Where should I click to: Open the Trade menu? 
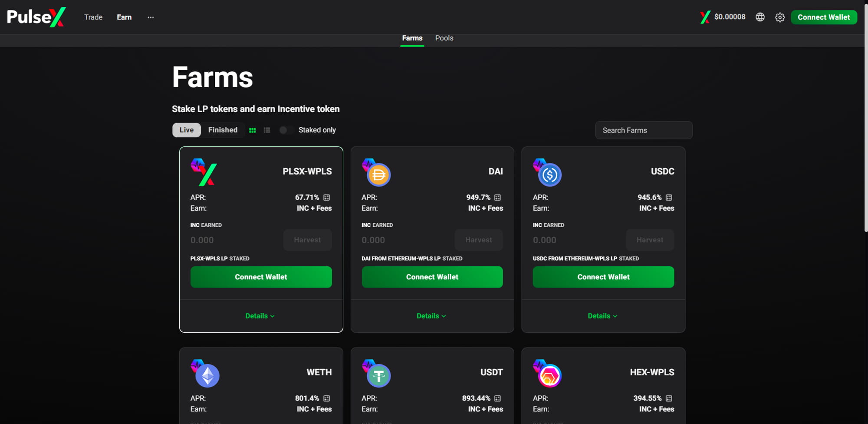[x=93, y=17]
